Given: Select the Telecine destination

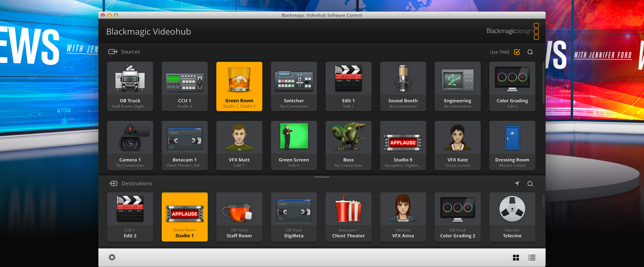Looking at the screenshot, I should tap(512, 217).
